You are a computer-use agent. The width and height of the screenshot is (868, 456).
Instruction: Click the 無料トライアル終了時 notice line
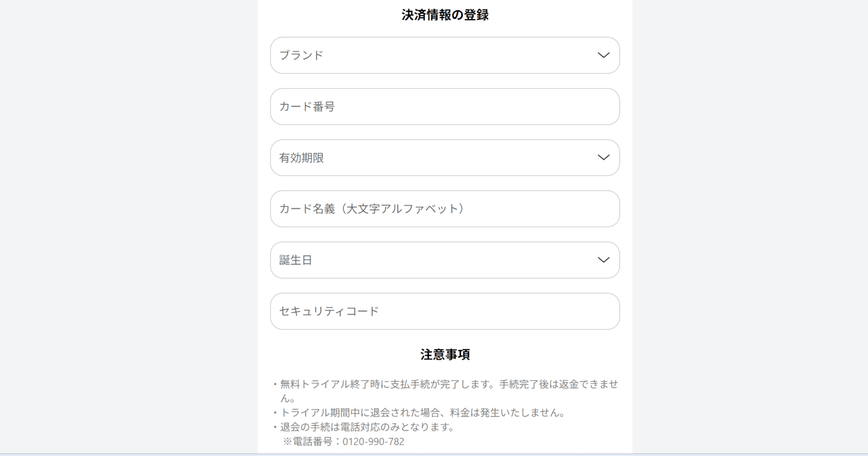click(449, 384)
